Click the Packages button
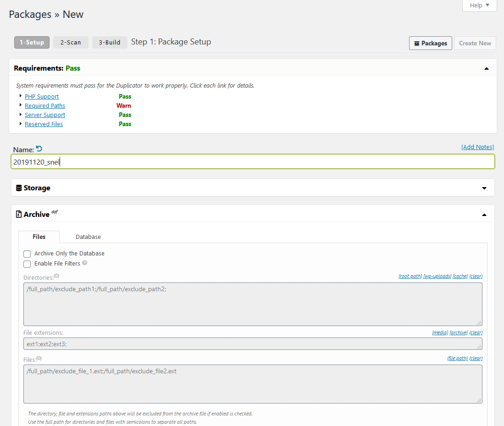 tap(430, 43)
